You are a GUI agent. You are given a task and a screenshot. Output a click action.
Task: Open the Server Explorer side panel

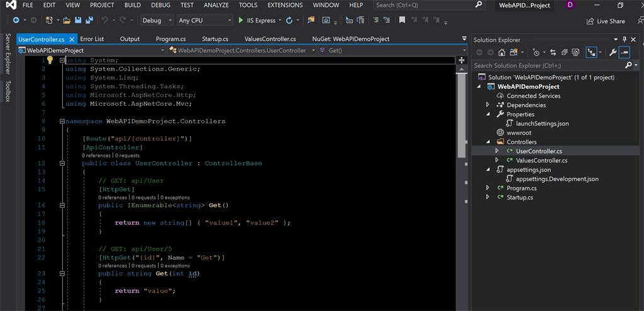click(8, 54)
